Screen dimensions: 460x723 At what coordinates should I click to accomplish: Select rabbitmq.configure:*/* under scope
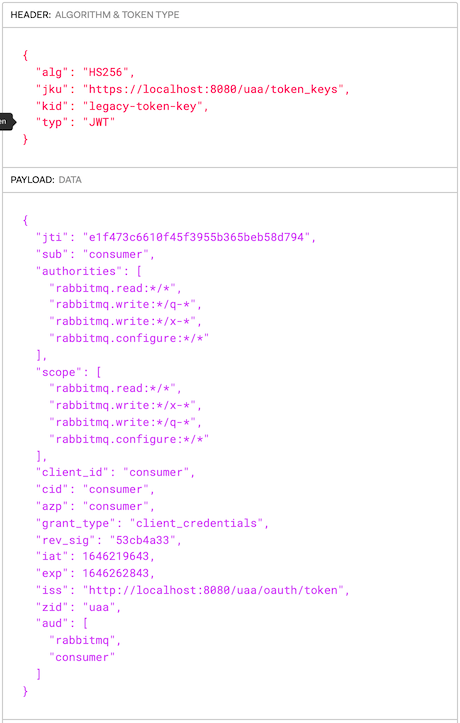click(129, 439)
